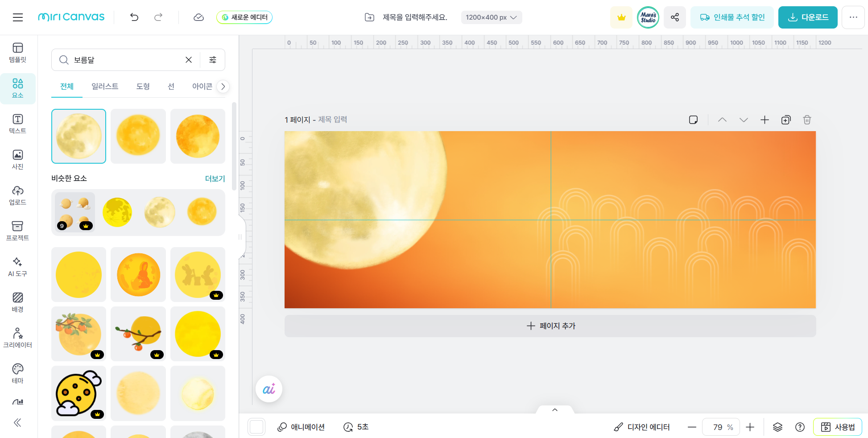This screenshot has width=868, height=438.
Task: Select the first full moon thumbnail in results
Action: (x=79, y=136)
